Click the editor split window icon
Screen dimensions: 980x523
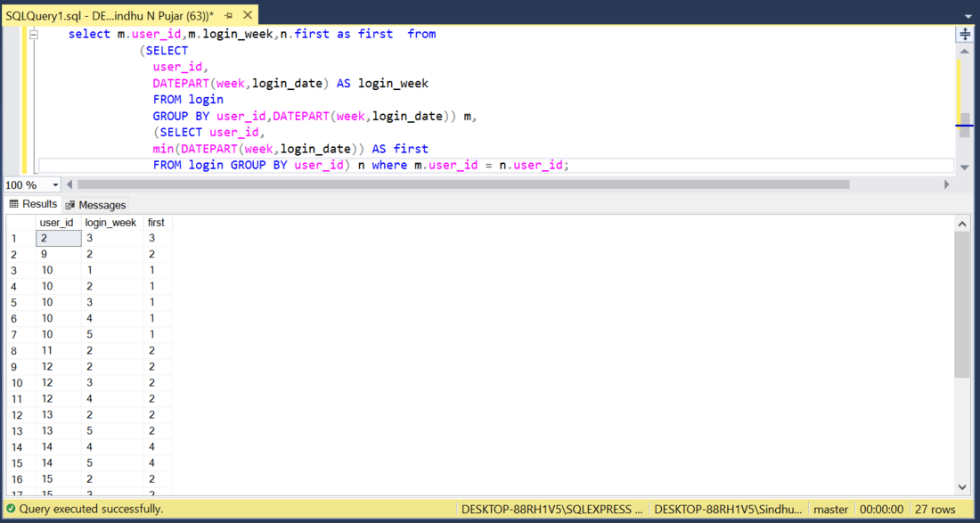964,35
